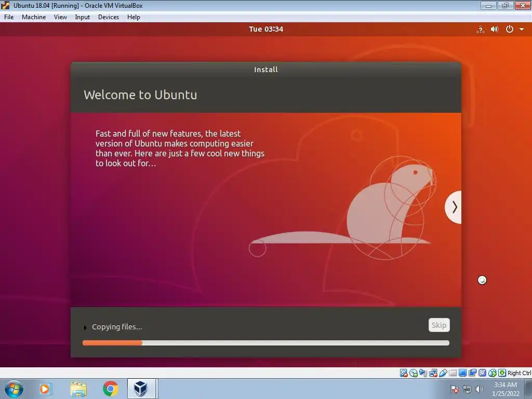Open the Help menu
The width and height of the screenshot is (532, 399).
coord(134,17)
